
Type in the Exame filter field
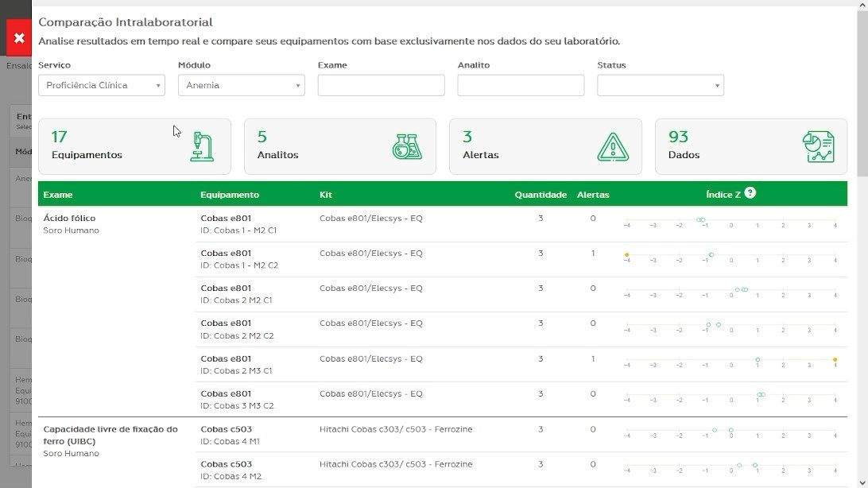(x=381, y=85)
